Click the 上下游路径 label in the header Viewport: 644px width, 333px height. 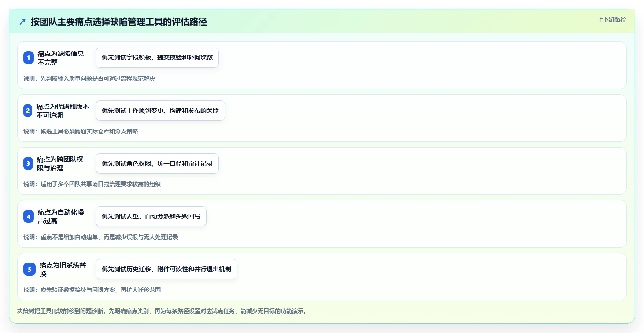611,19
